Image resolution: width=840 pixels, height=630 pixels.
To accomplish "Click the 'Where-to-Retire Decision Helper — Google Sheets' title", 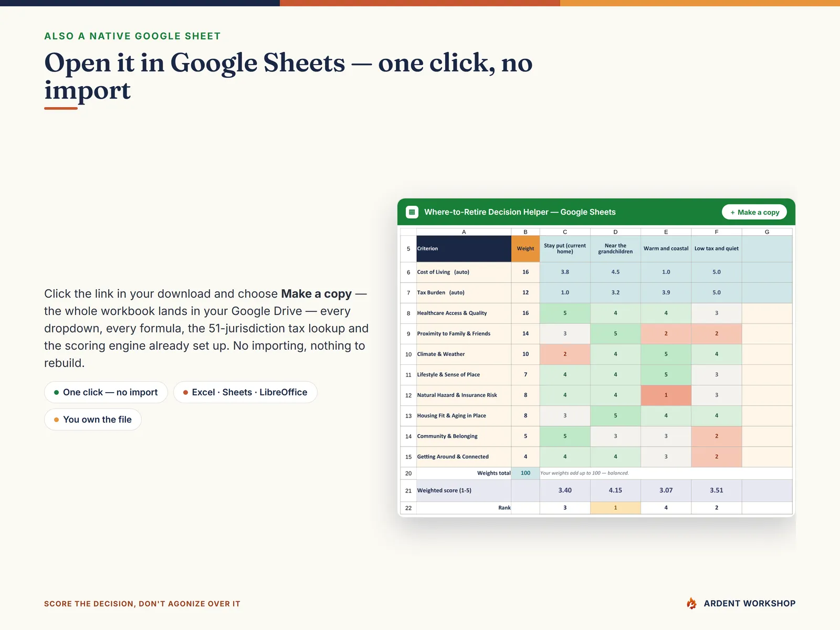I will 520,212.
